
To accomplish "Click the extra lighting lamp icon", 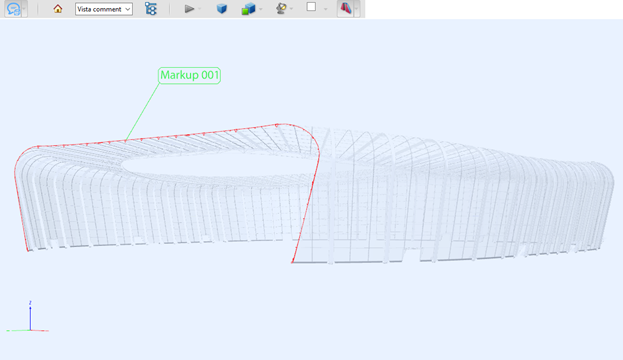I will [x=281, y=8].
